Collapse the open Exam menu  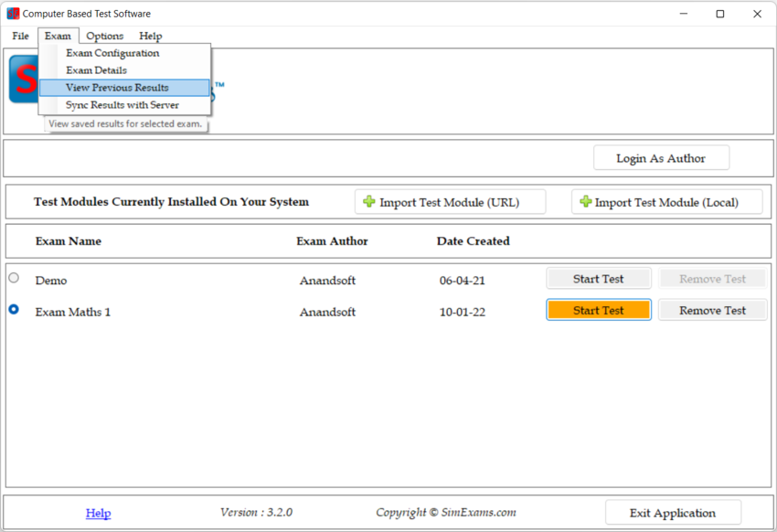(58, 36)
